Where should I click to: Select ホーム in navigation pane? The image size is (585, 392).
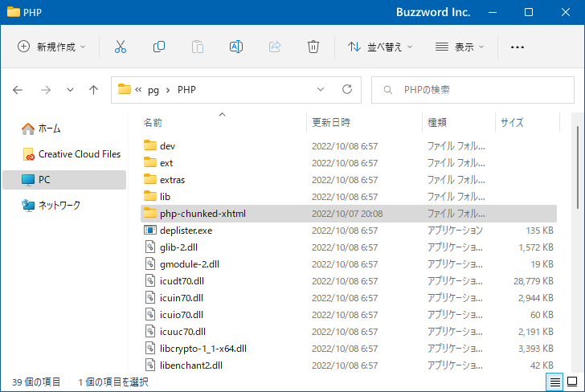[64, 129]
